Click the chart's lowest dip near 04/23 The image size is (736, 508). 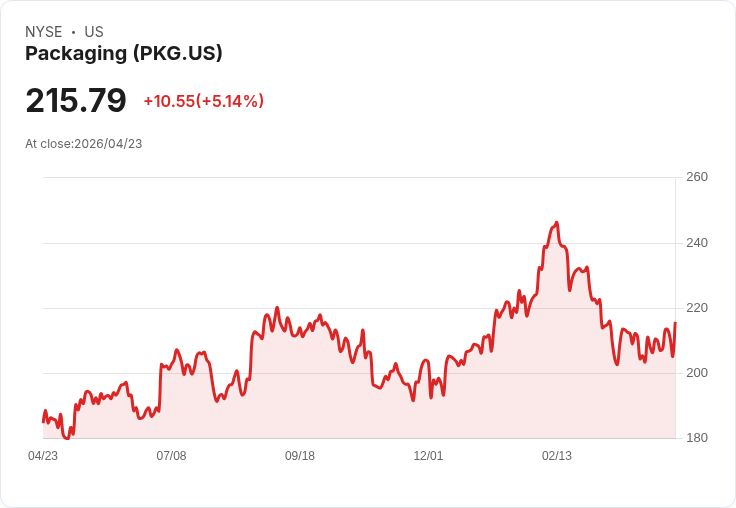67,438
